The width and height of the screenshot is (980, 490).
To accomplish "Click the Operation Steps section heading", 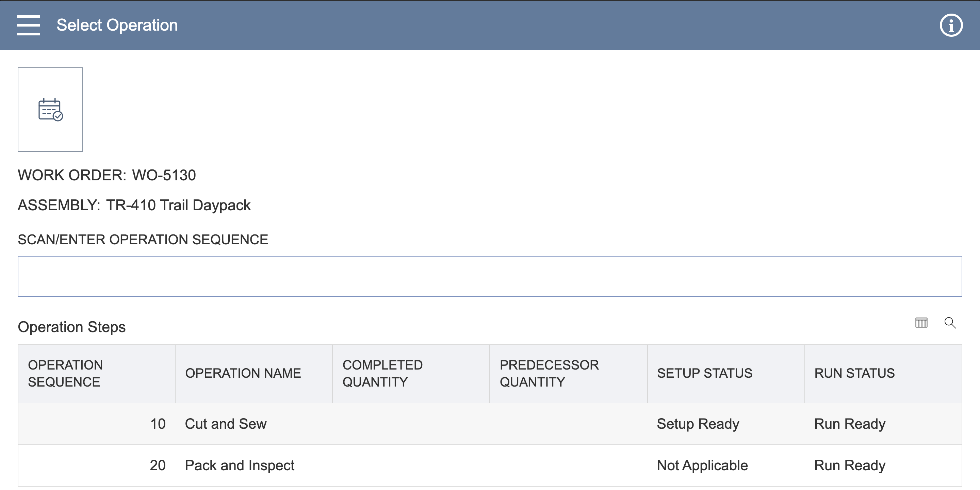I will click(x=72, y=327).
